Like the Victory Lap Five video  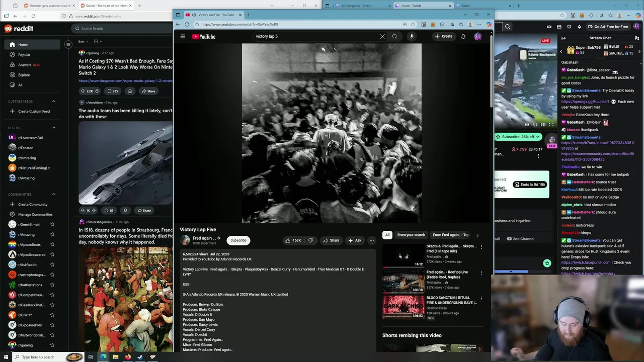click(x=293, y=240)
